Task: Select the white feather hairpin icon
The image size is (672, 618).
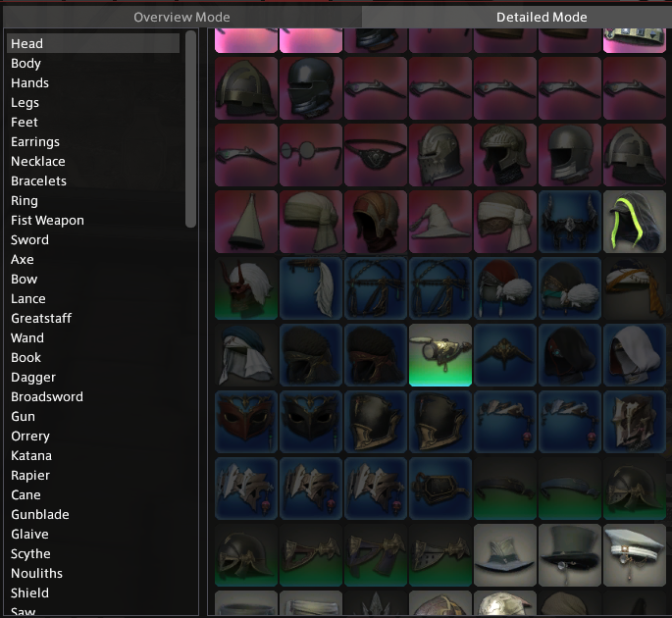Action: [x=311, y=288]
